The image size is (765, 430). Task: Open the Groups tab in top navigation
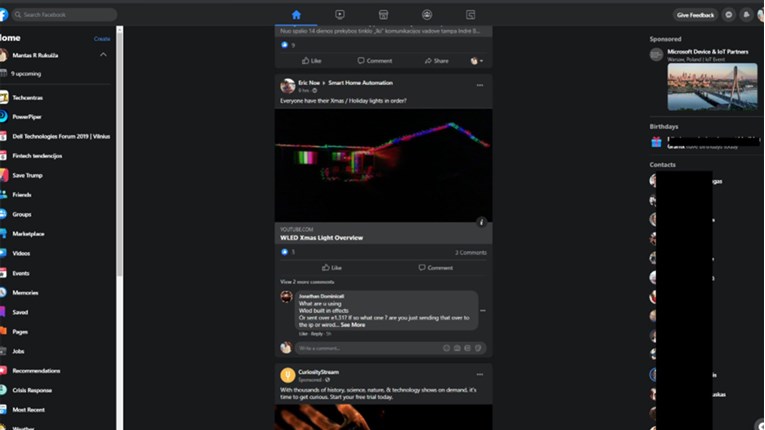coord(427,15)
